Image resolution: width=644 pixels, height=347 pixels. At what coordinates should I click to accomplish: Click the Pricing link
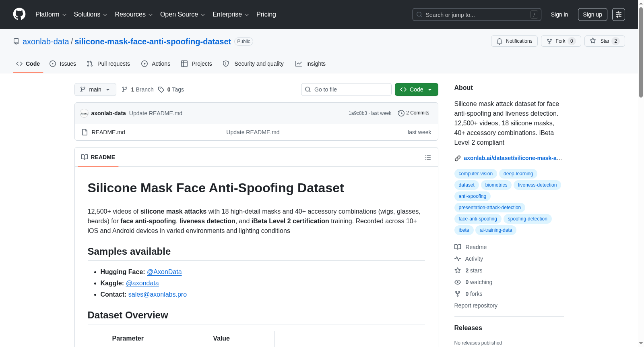[x=266, y=15]
